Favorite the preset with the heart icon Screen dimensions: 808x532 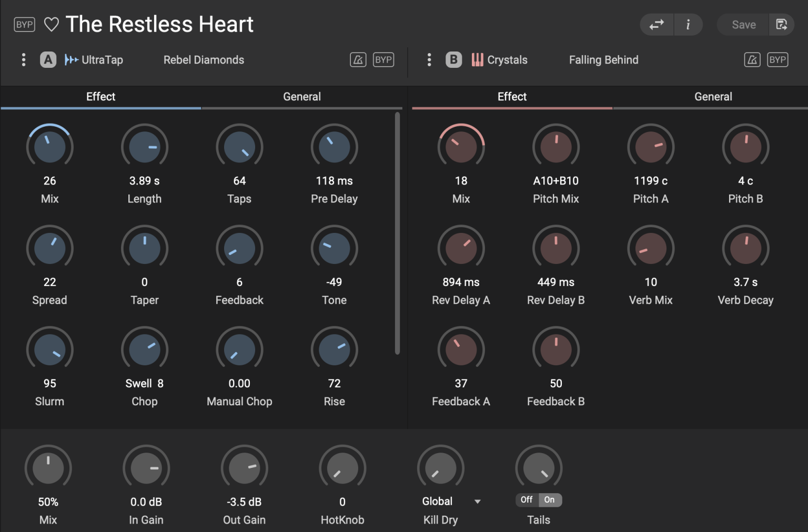tap(52, 25)
